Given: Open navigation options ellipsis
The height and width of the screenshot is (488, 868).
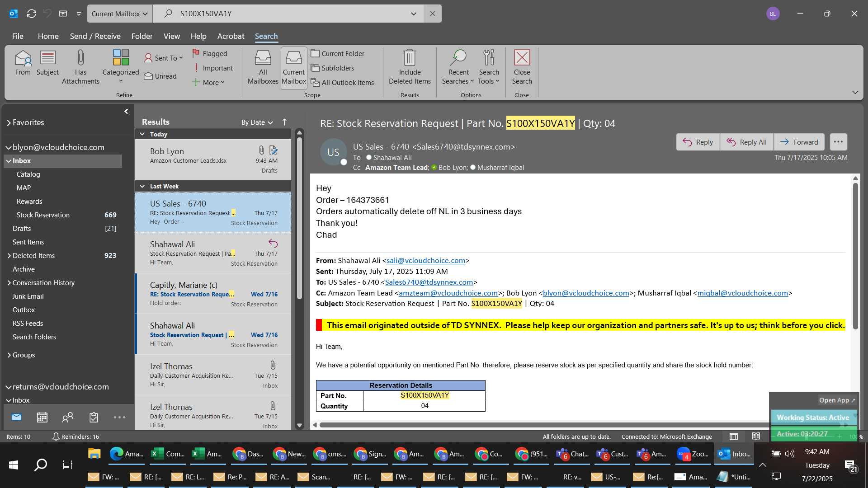Looking at the screenshot, I should pyautogui.click(x=119, y=417).
